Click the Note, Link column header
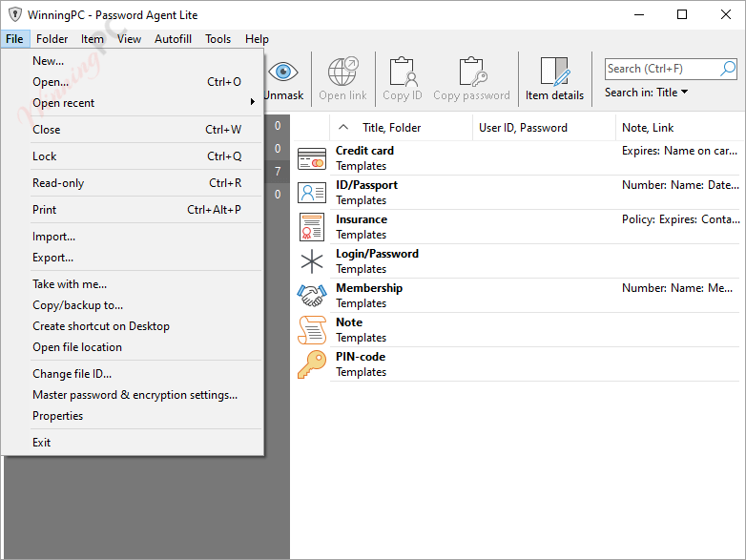Viewport: 746px width, 560px height. pyautogui.click(x=680, y=128)
